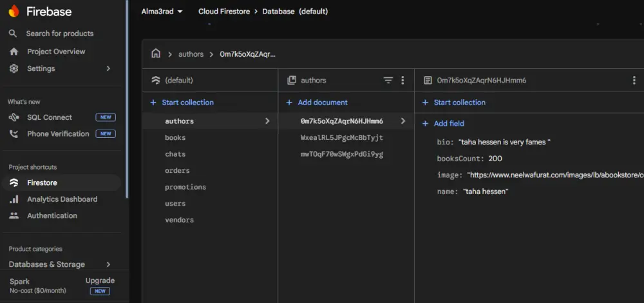This screenshot has width=644, height=303.
Task: Click the chevron beside authors collection
Action: 267,121
